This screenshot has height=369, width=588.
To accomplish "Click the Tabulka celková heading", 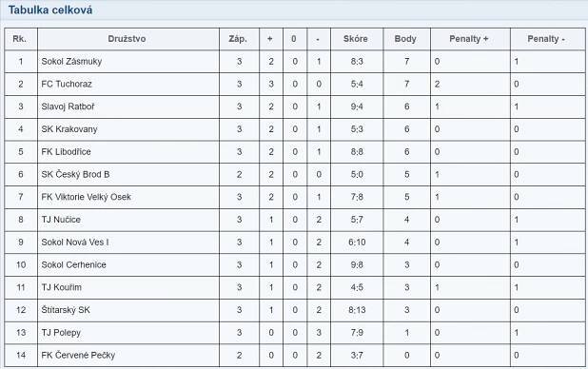I will pyautogui.click(x=50, y=10).
